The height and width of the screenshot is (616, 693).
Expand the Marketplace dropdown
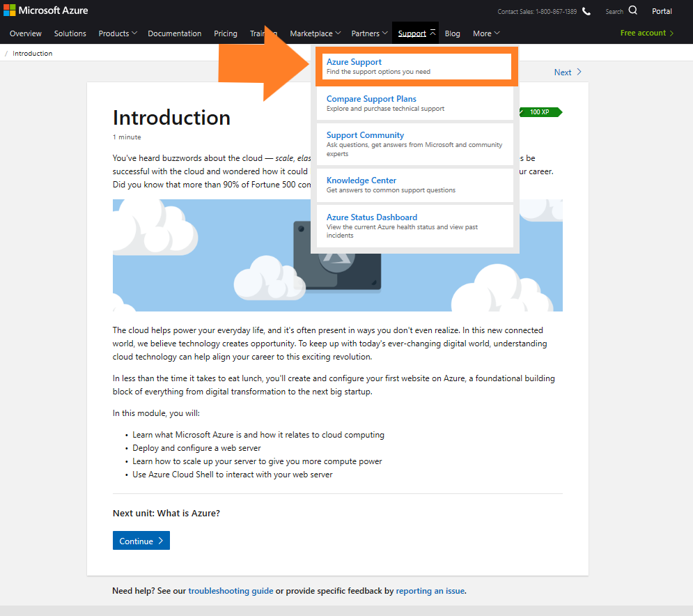coord(315,33)
